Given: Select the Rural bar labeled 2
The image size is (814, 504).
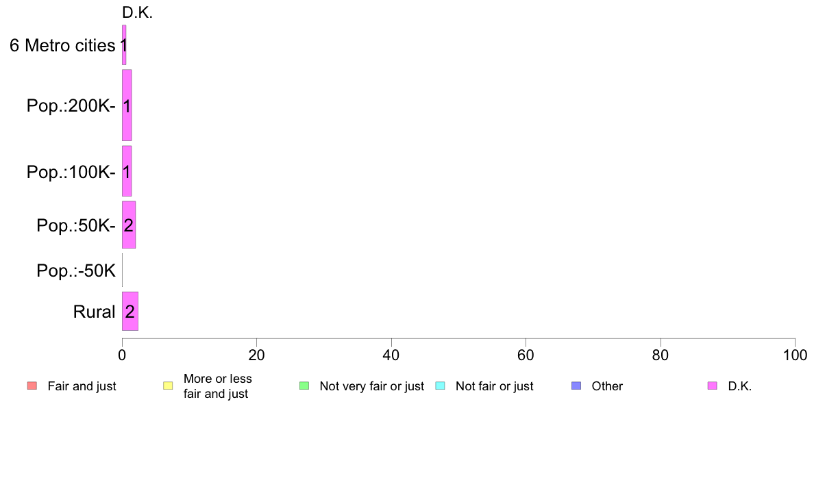Looking at the screenshot, I should point(129,311).
